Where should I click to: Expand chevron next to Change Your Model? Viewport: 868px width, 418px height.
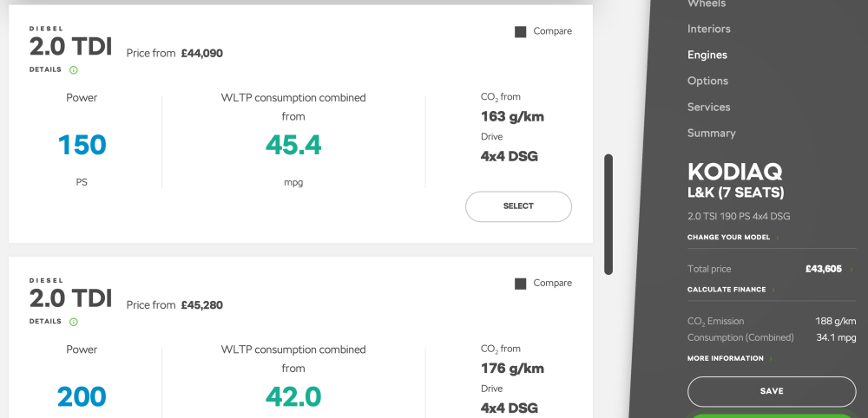778,238
